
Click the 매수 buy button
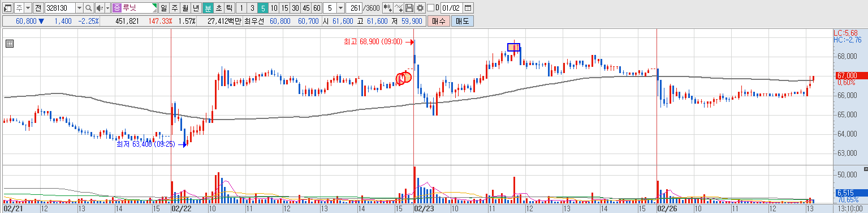click(439, 21)
